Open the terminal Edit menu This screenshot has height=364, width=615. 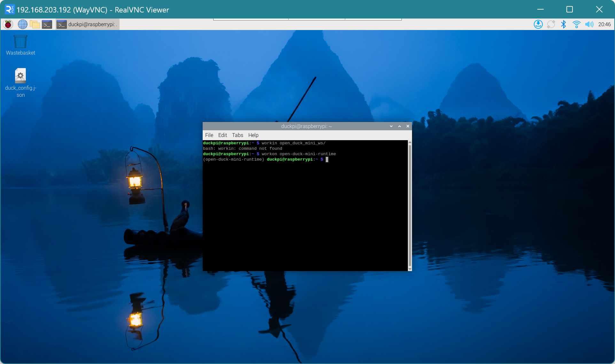222,135
